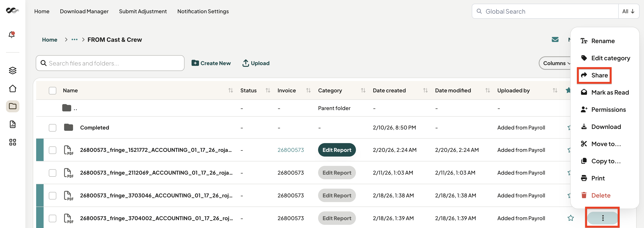The image size is (644, 228).
Task: Focus the Global Search field
Action: 545,11
